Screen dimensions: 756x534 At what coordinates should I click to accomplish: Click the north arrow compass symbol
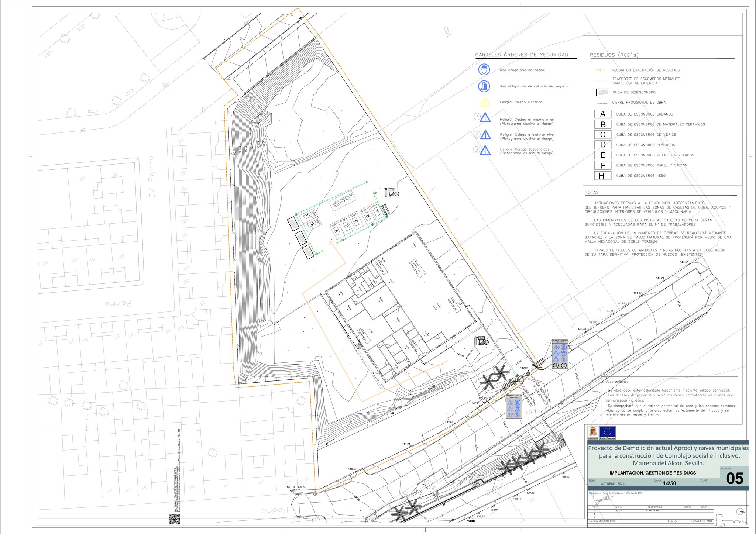click(x=740, y=511)
